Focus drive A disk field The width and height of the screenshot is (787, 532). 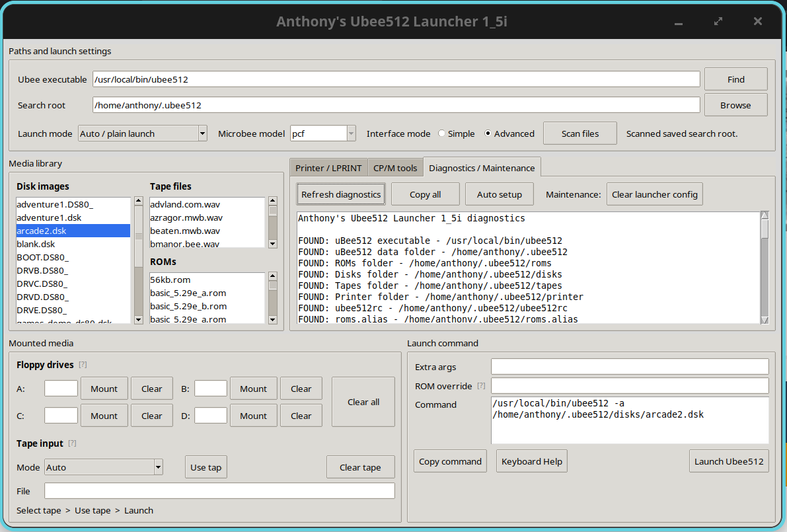61,389
